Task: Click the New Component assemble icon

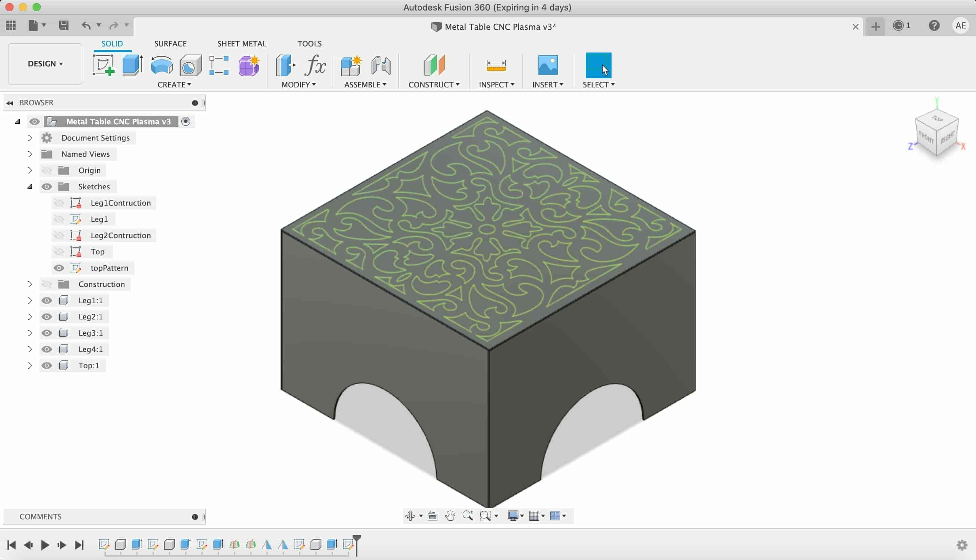Action: point(351,65)
